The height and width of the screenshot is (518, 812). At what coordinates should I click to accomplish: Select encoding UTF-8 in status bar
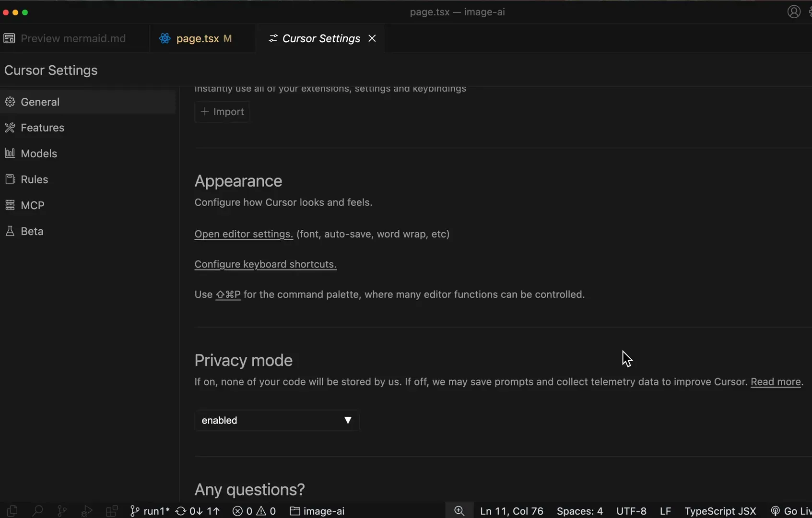pos(631,511)
